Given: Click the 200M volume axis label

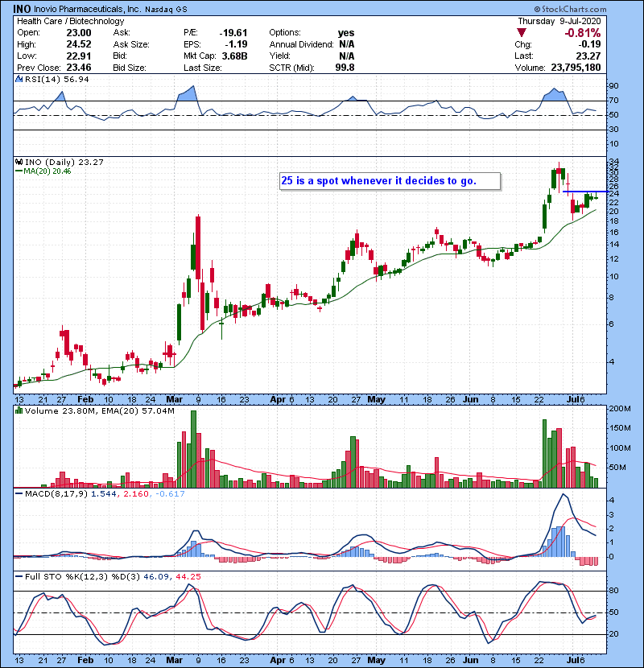Looking at the screenshot, I should coord(620,409).
